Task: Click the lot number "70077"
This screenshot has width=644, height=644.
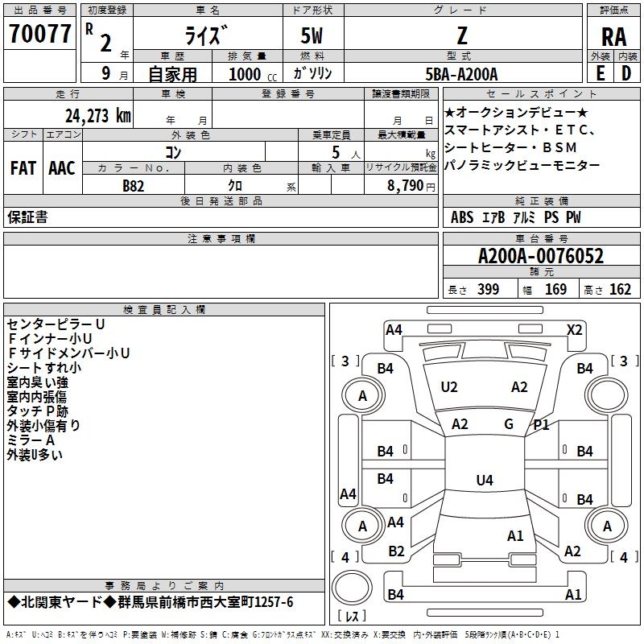Action: click(x=39, y=34)
